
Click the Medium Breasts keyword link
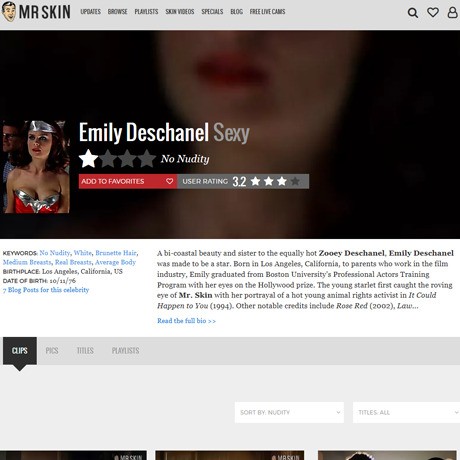click(27, 262)
